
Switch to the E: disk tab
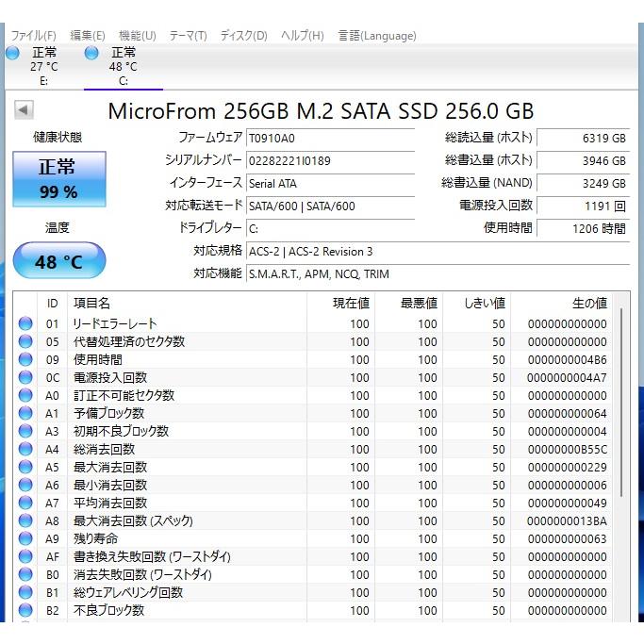(x=44, y=67)
